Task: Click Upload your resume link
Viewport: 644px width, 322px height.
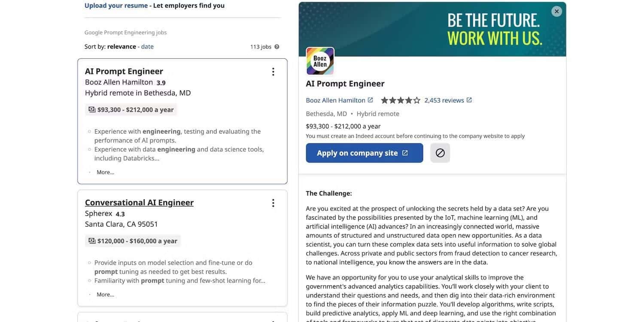Action: (x=116, y=6)
